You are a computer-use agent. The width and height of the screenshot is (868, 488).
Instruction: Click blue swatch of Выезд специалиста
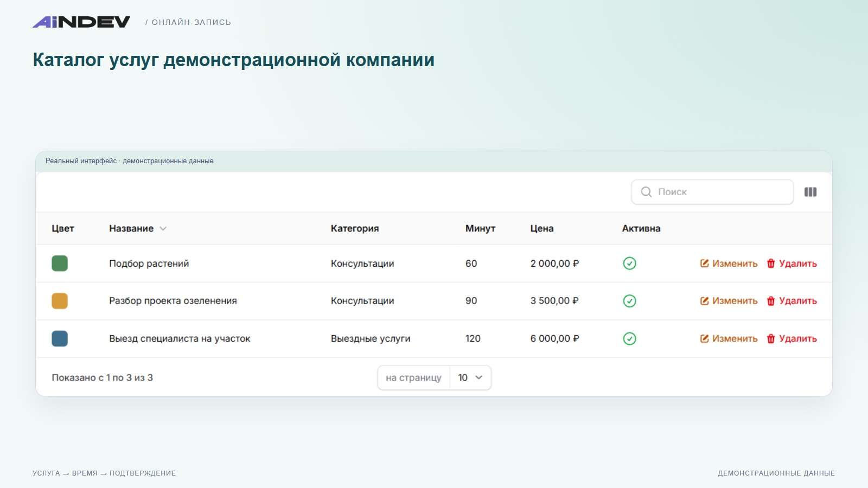pyautogui.click(x=60, y=338)
